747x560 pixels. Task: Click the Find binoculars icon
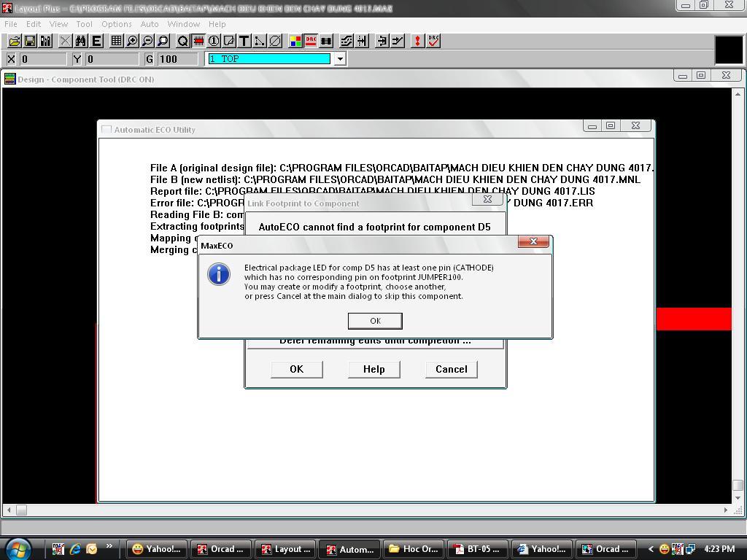coord(80,41)
